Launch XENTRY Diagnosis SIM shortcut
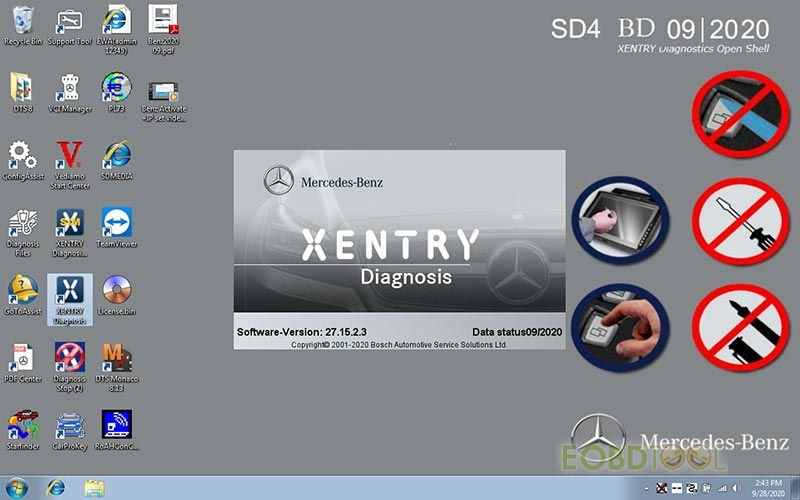 70,233
